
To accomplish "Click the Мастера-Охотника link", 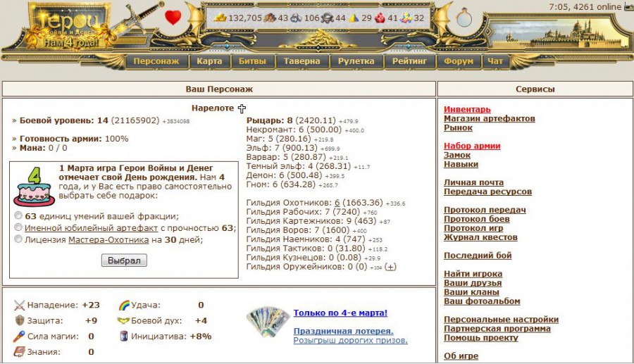I will click(x=108, y=239).
